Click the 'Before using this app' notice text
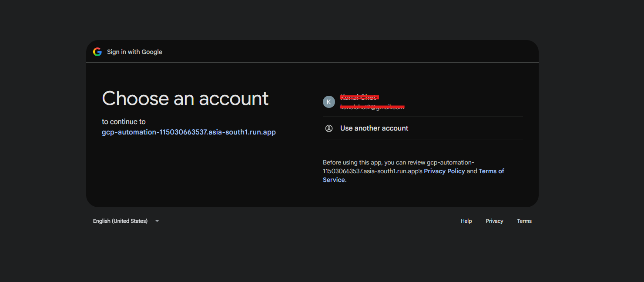The image size is (644, 282). (413, 171)
